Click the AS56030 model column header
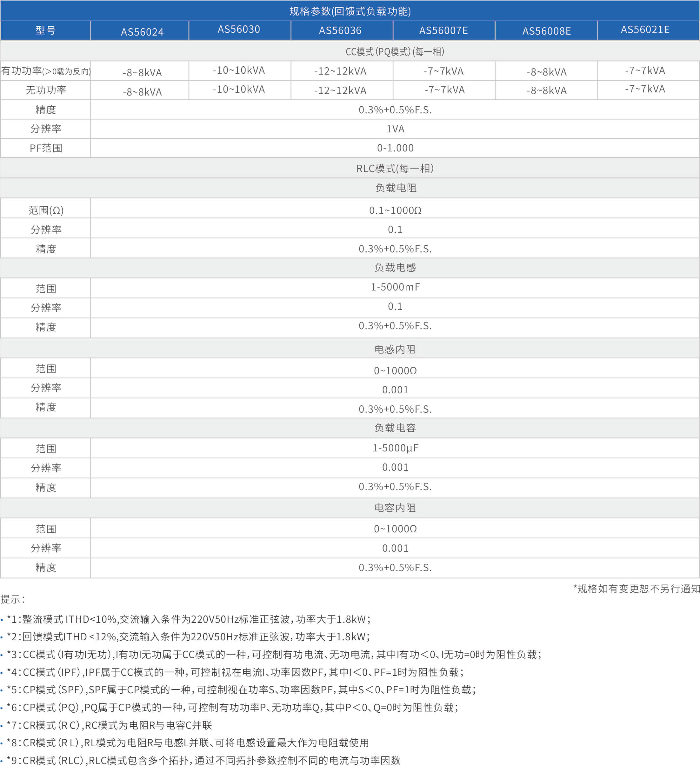This screenshot has width=700, height=766. 239,29
